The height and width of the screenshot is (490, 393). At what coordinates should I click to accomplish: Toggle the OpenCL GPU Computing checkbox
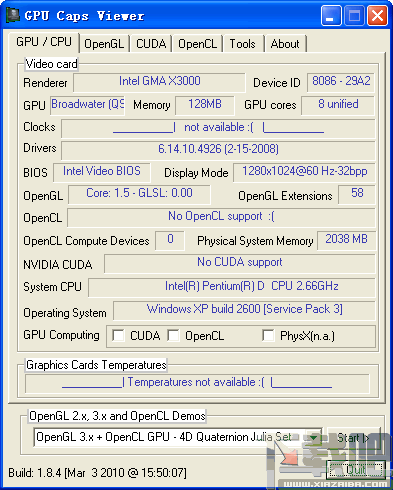point(174,336)
